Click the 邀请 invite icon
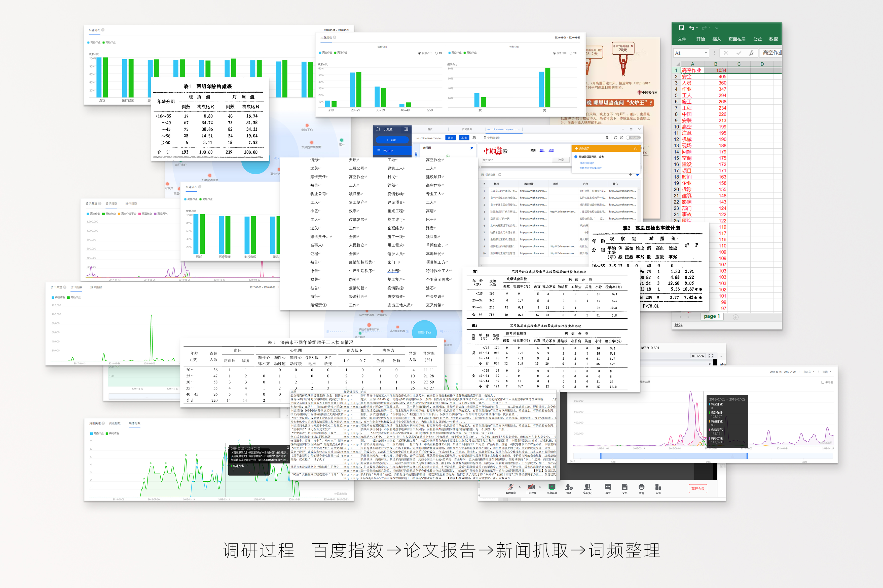Image resolution: width=883 pixels, height=588 pixels. 569,487
